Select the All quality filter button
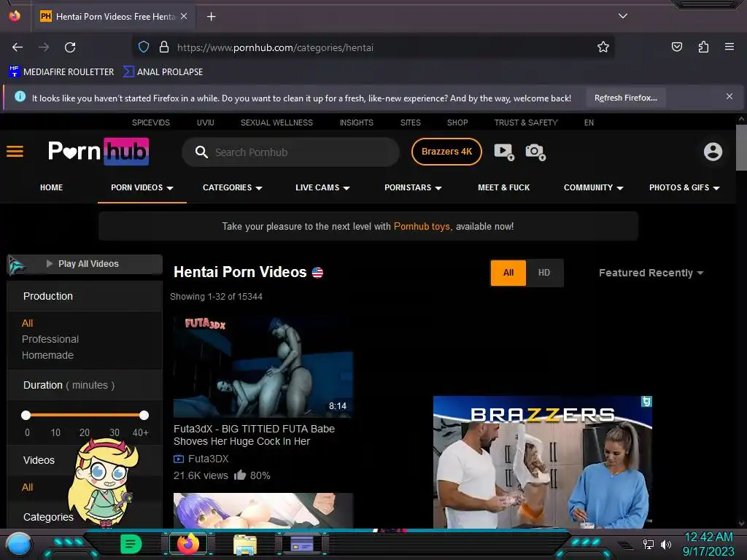 508,273
